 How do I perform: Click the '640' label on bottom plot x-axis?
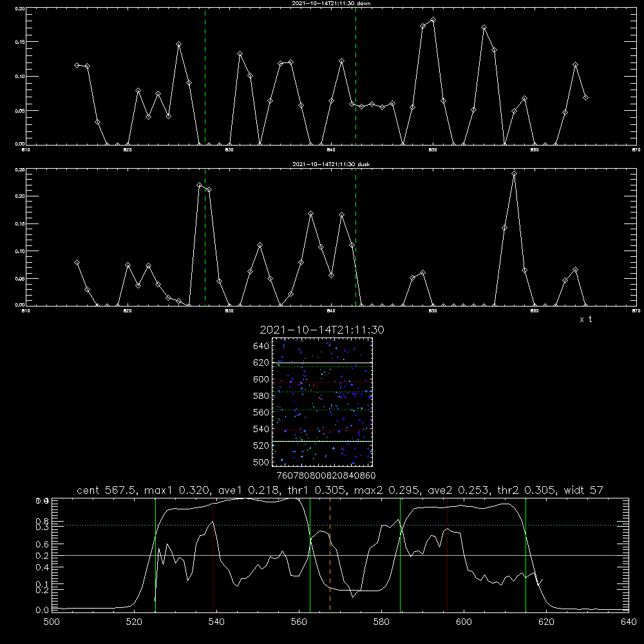[x=629, y=622]
